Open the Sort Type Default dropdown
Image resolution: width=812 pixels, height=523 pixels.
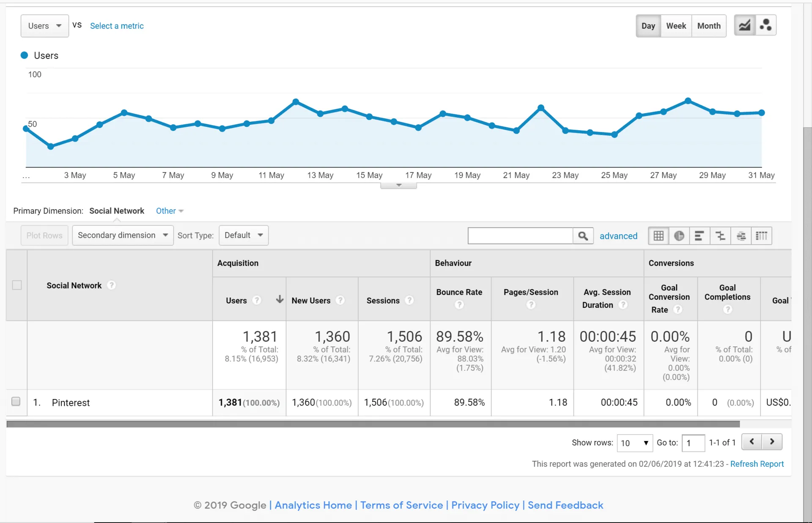coord(244,235)
